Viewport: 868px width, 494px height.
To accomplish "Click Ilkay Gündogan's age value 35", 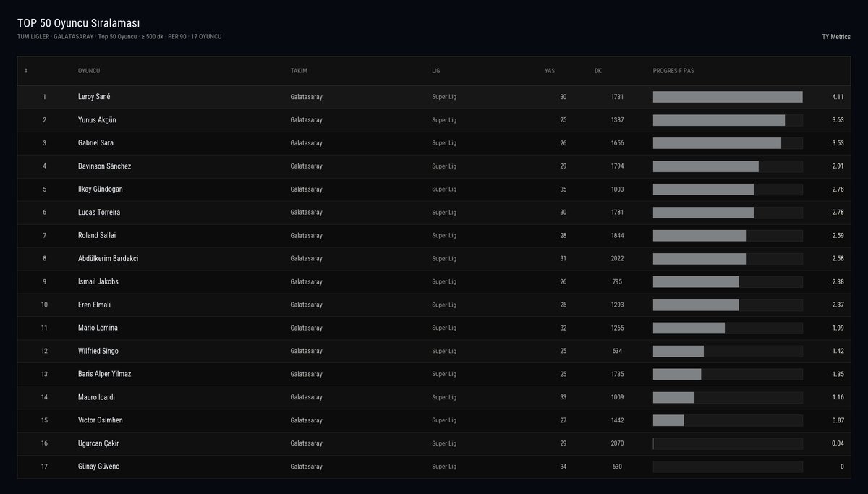I will click(x=563, y=189).
